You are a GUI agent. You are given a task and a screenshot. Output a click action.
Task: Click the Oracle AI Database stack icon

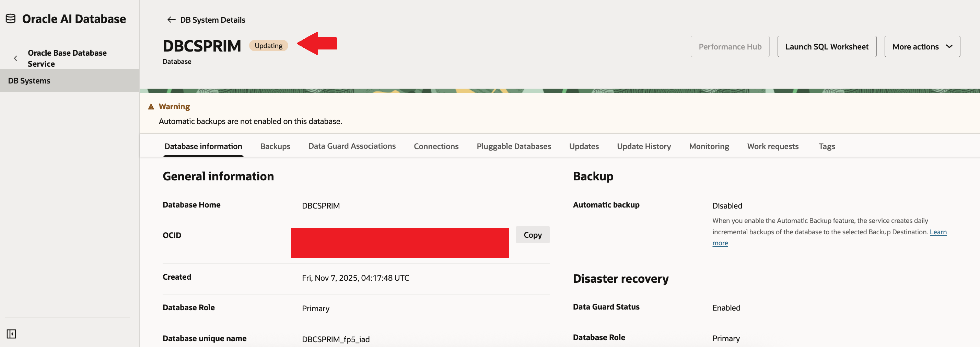click(11, 19)
